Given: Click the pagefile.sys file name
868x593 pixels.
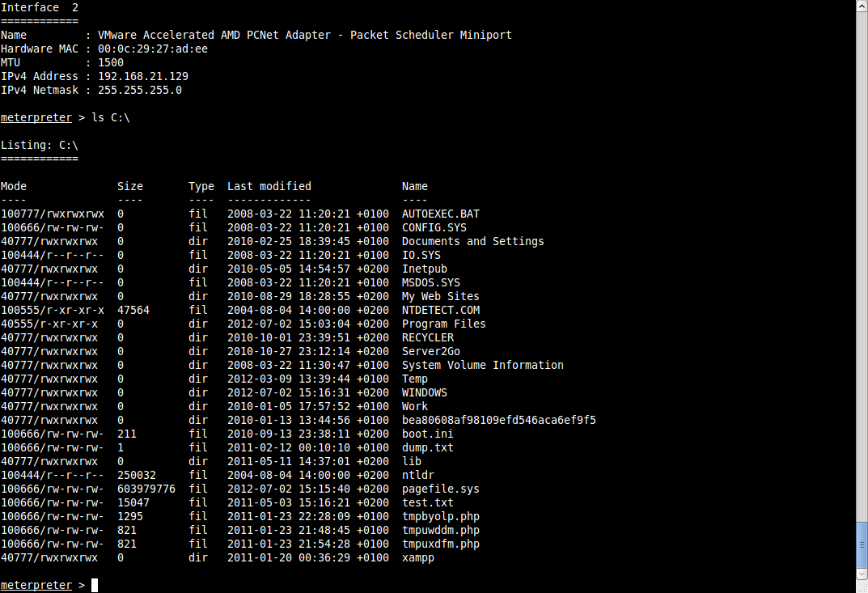Looking at the screenshot, I should [x=440, y=489].
